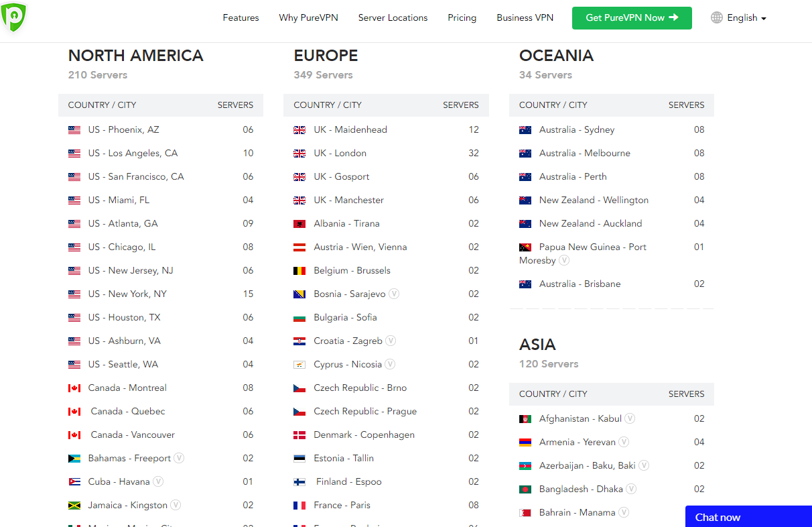Click the Bangladesh flag icon
The width and height of the screenshot is (812, 527).
525,489
